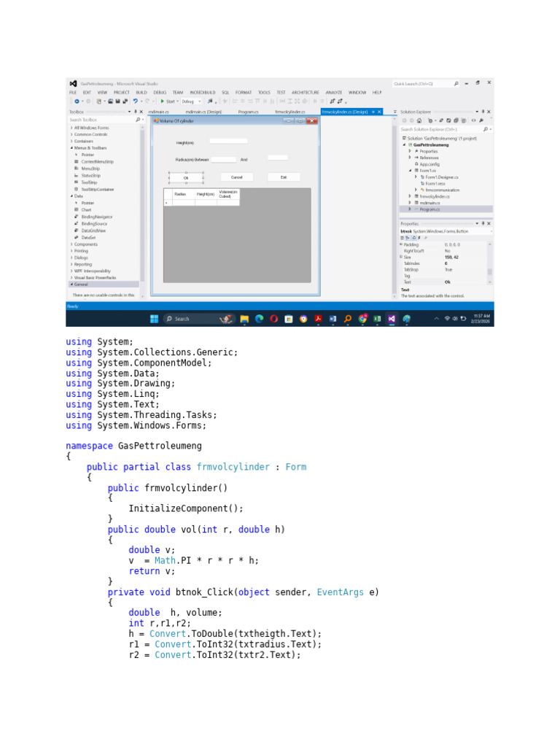Click the wrench Properties icon in Solution Explorer
560x747 pixels.
pos(481,120)
